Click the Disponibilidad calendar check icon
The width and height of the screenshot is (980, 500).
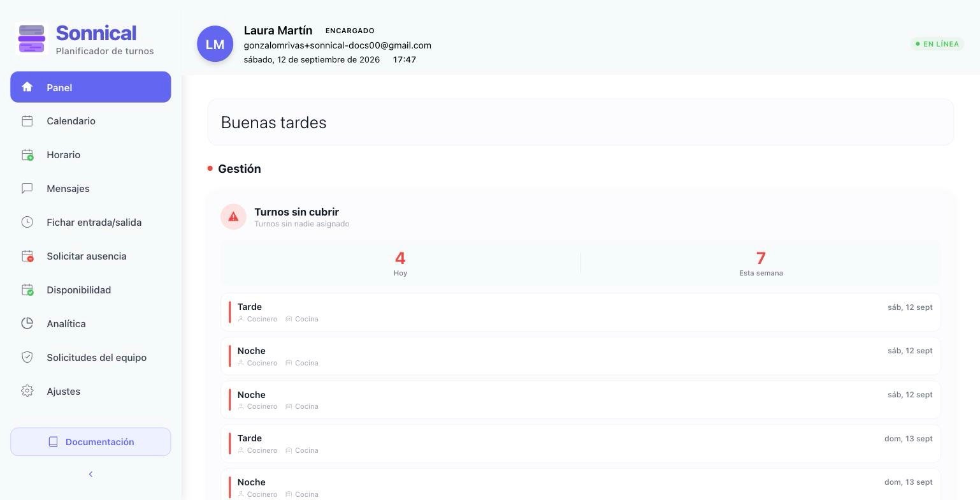pyautogui.click(x=27, y=290)
